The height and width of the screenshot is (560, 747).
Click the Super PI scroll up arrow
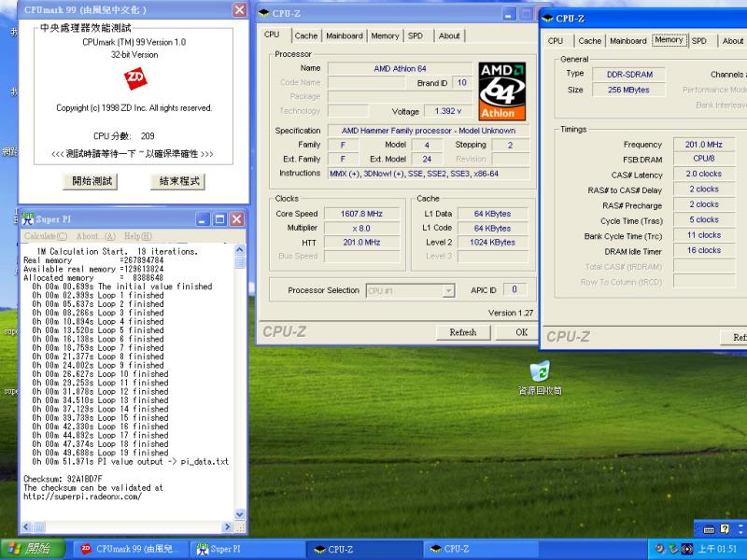pyautogui.click(x=240, y=249)
